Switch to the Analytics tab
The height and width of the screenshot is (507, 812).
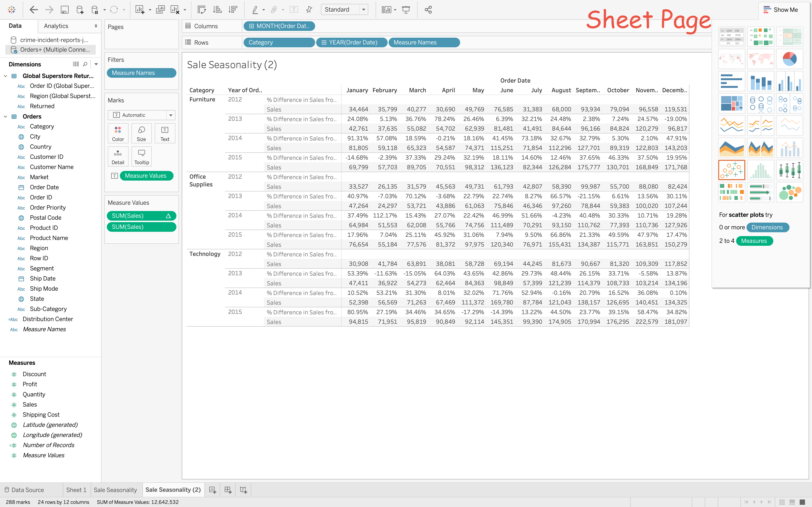coord(56,26)
